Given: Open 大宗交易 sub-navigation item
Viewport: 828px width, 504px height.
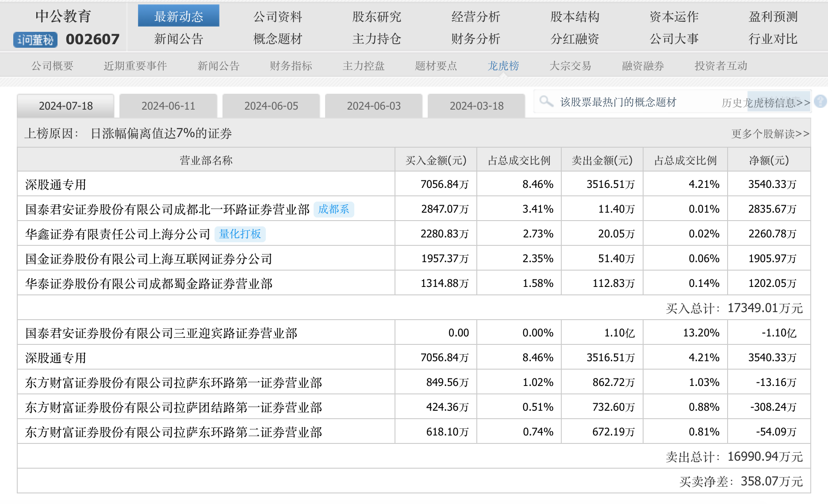Looking at the screenshot, I should [570, 66].
